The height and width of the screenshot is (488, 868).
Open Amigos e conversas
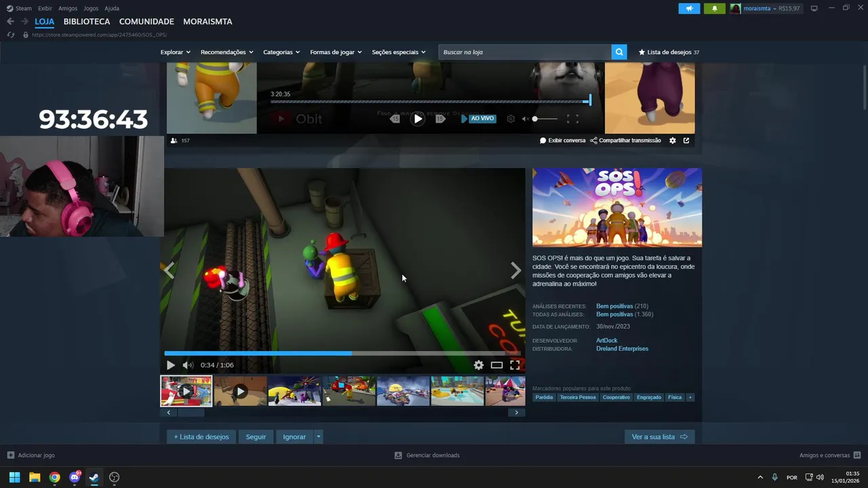[830, 455]
